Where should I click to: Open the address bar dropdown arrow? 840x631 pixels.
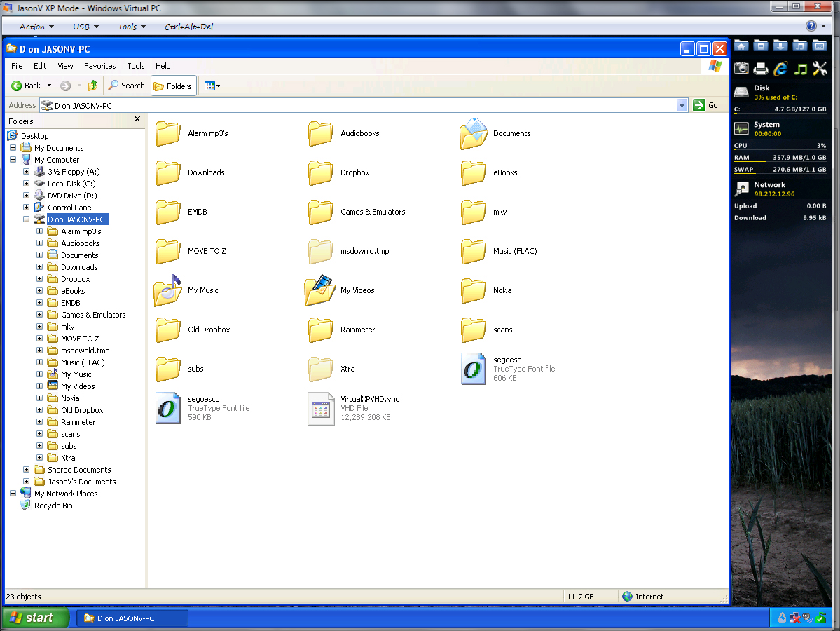(682, 105)
